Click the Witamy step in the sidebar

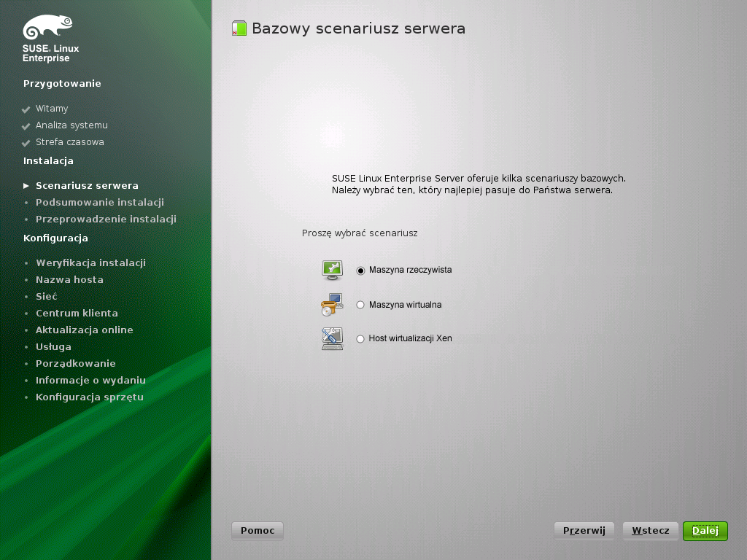point(52,109)
